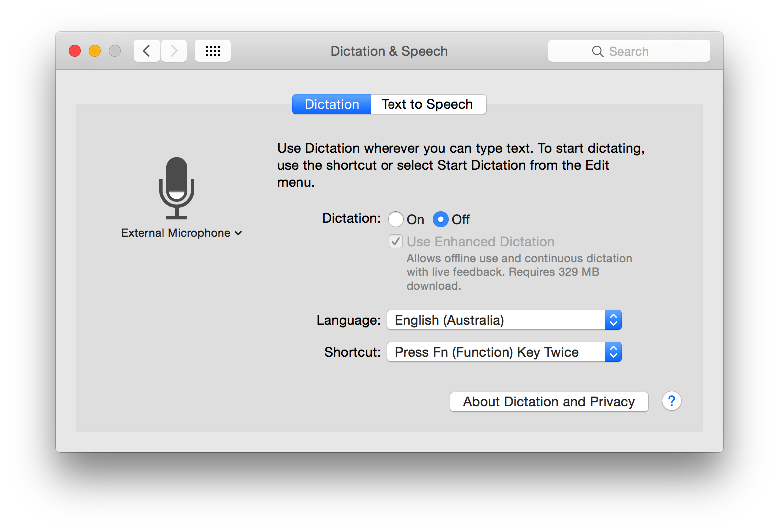Switch to Text to Speech tab

[428, 104]
